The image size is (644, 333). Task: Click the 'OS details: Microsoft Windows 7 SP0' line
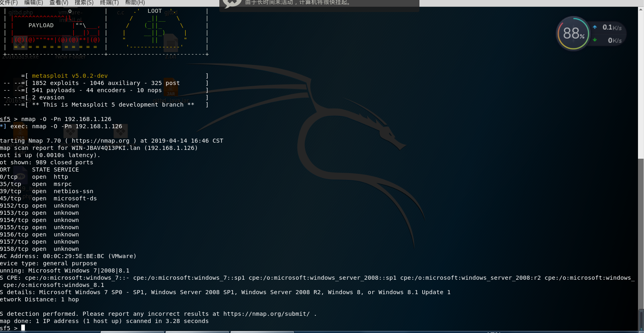[225, 292]
